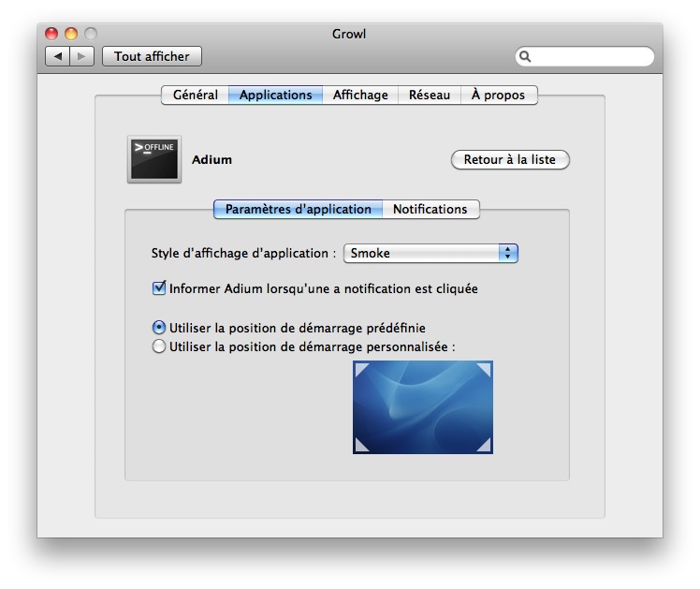The width and height of the screenshot is (700, 589).
Task: Select top-left corner of position picker
Action: 361,369
